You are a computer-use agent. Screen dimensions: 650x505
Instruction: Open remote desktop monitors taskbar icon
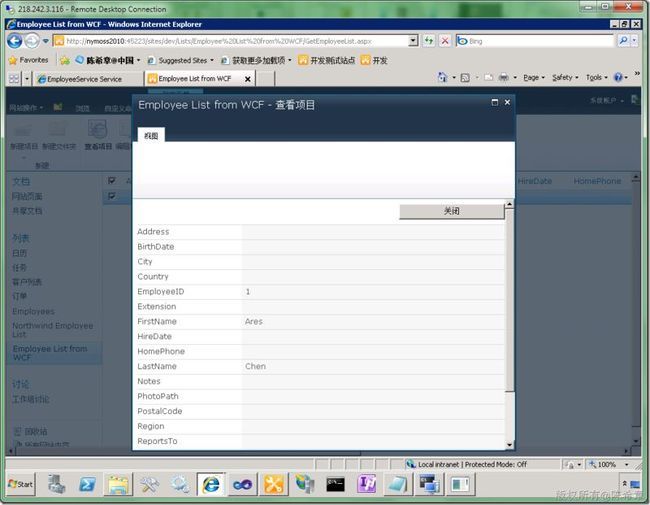[429, 484]
